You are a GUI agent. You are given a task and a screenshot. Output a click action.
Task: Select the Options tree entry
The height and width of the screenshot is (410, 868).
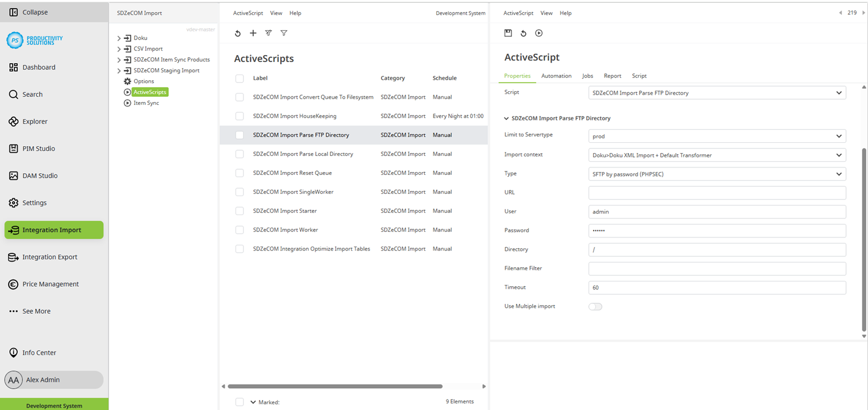click(x=144, y=81)
